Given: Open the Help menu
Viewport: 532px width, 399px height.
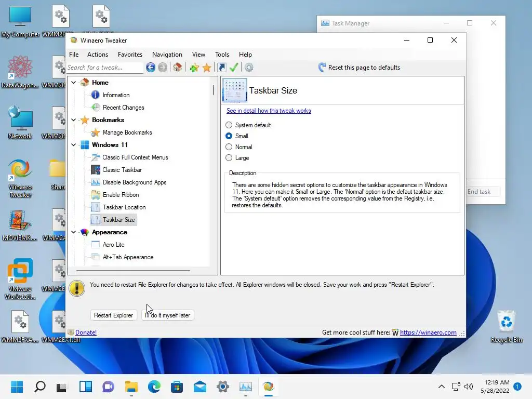Looking at the screenshot, I should pos(245,54).
